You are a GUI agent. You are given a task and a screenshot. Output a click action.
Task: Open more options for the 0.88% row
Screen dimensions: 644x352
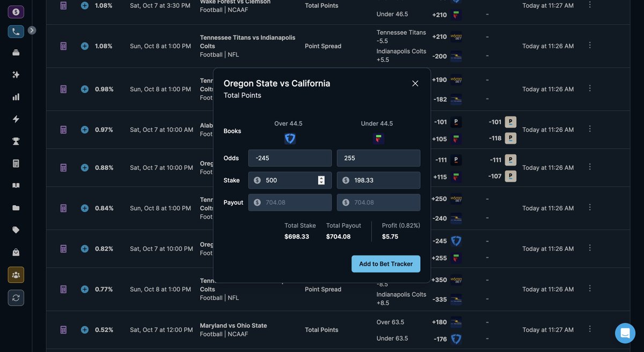pyautogui.click(x=590, y=167)
